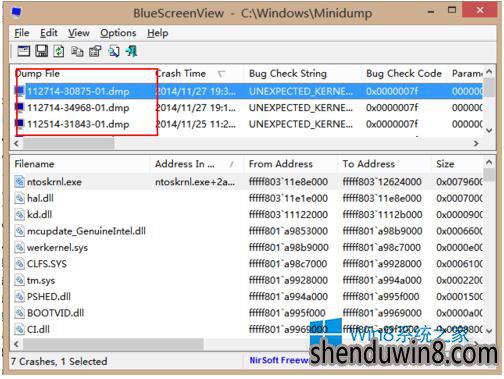Click the file icon beside BOOTVID.dll

coord(20,313)
